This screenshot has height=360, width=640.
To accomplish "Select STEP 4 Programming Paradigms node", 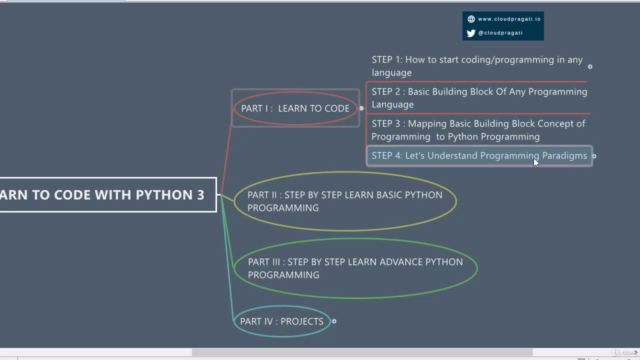I will pos(479,156).
